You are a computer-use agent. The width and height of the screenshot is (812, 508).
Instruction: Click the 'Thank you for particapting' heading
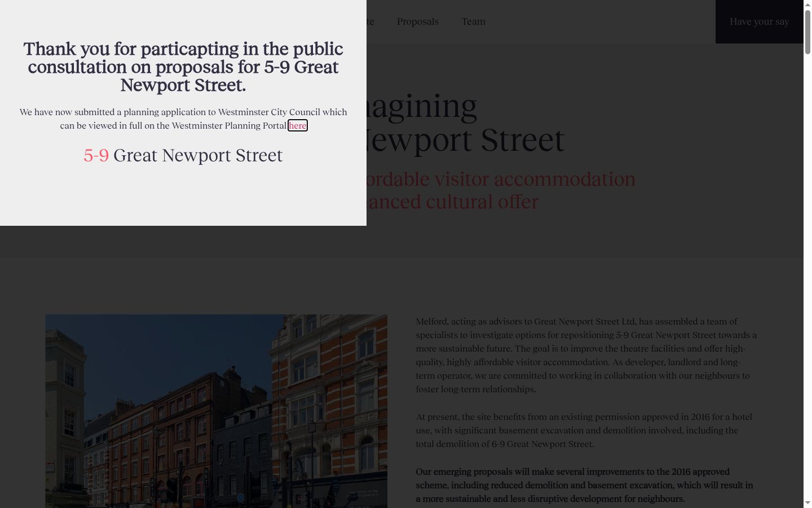(183, 67)
